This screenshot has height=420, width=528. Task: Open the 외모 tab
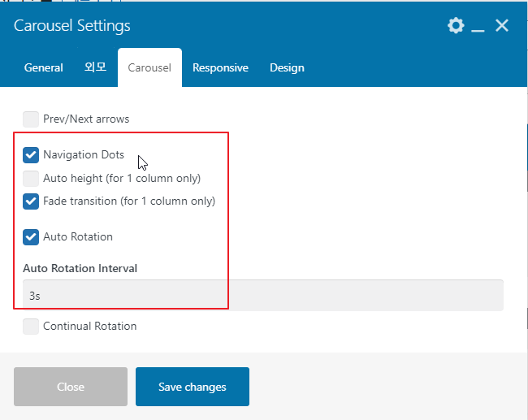click(95, 67)
